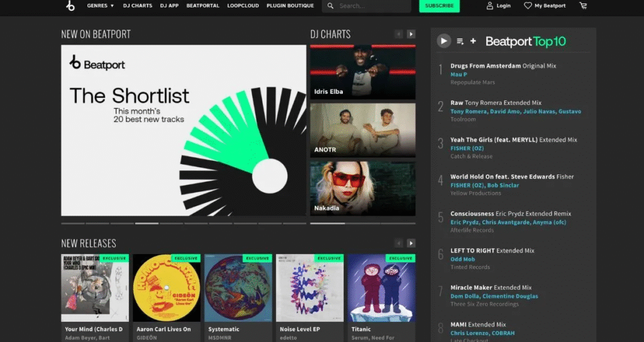Screen dimensions: 644x342
Task: Open track Raw Tony Romera Extended Mix
Action: pyautogui.click(x=496, y=102)
